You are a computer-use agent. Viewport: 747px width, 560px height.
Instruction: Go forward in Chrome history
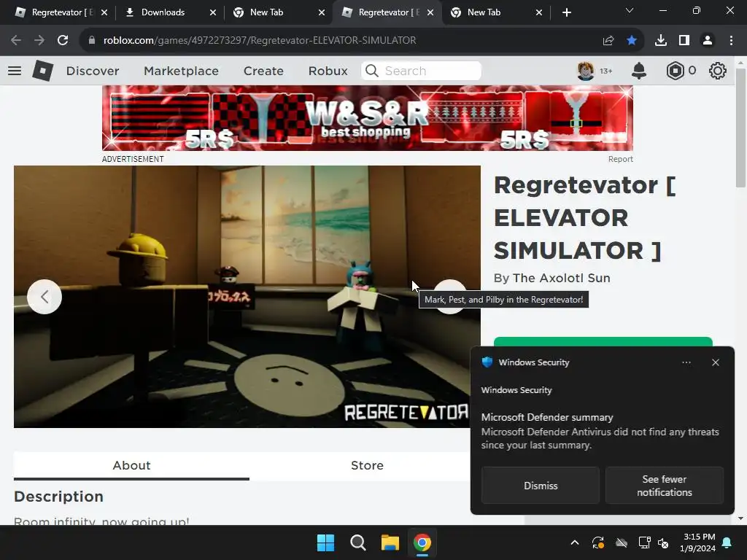point(39,40)
